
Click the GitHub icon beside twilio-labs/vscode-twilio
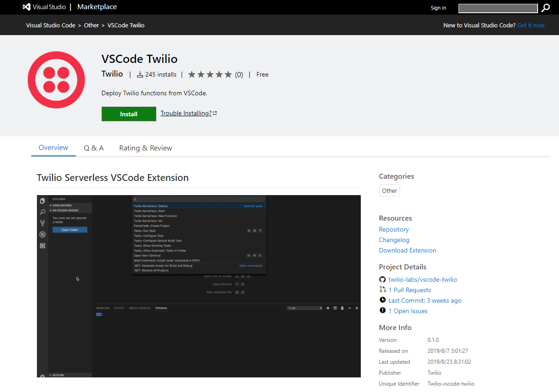[382, 279]
